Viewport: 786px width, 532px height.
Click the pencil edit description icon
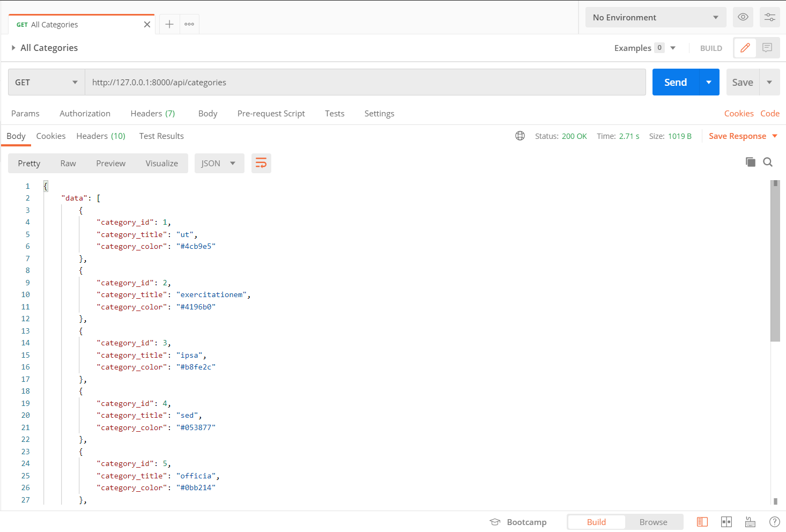pos(745,48)
